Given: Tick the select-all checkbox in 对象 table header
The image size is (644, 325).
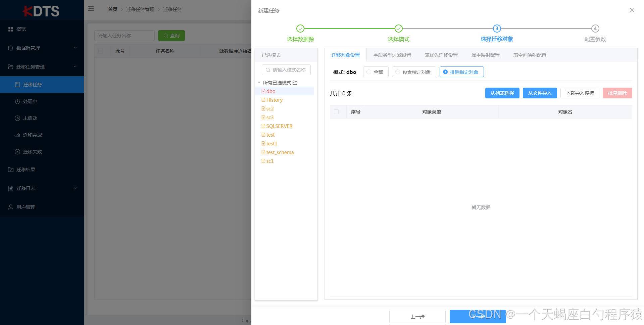Looking at the screenshot, I should coord(336,112).
